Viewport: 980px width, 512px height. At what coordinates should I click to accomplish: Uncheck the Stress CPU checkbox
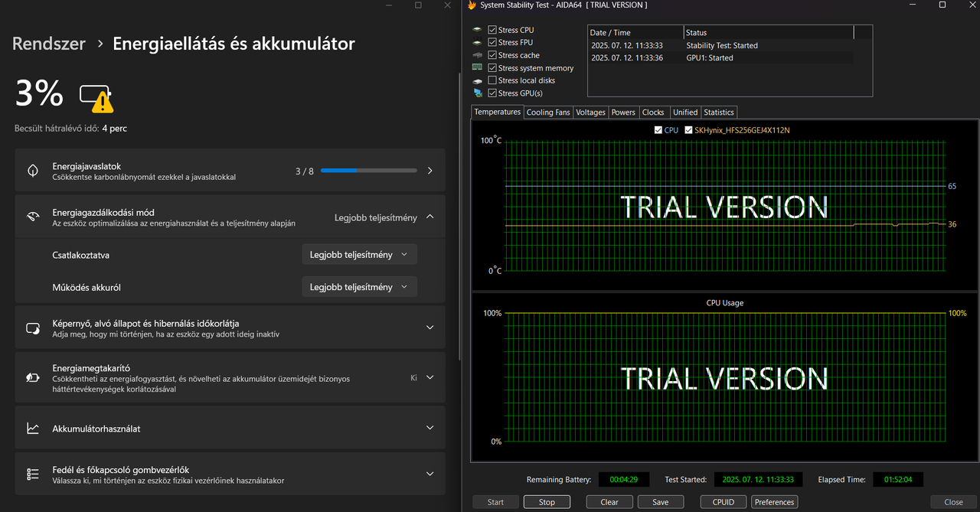pyautogui.click(x=492, y=30)
